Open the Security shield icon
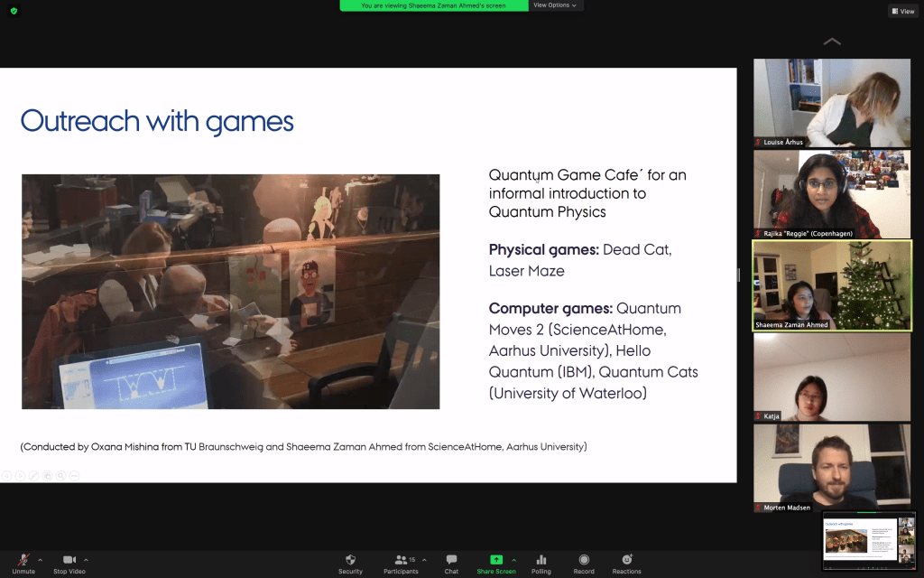Viewport: 924px width, 578px height. pos(350,560)
